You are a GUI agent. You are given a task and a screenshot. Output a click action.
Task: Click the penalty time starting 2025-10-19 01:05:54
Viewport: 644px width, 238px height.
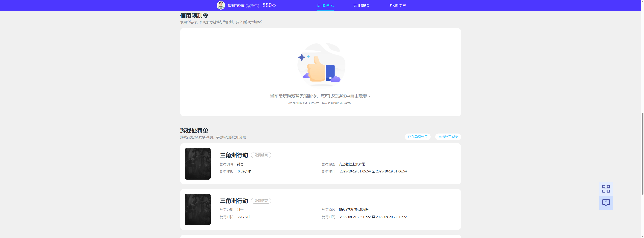coord(373,171)
